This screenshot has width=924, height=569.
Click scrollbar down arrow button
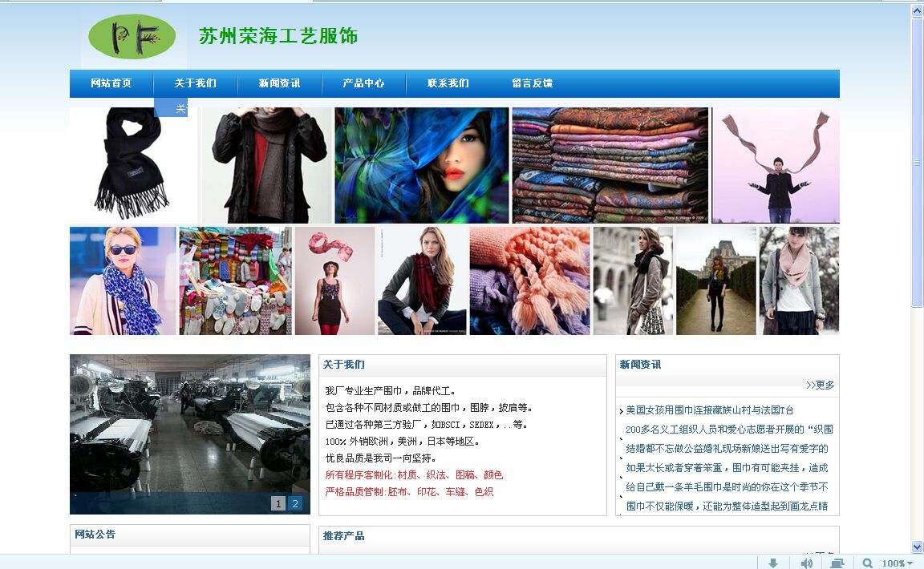click(917, 547)
